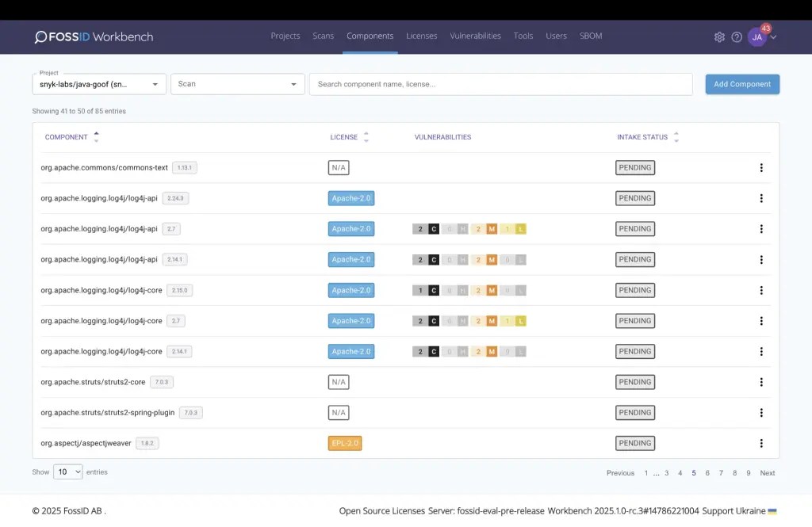The height and width of the screenshot is (527, 812).
Task: Focus the component search field
Action: [501, 84]
